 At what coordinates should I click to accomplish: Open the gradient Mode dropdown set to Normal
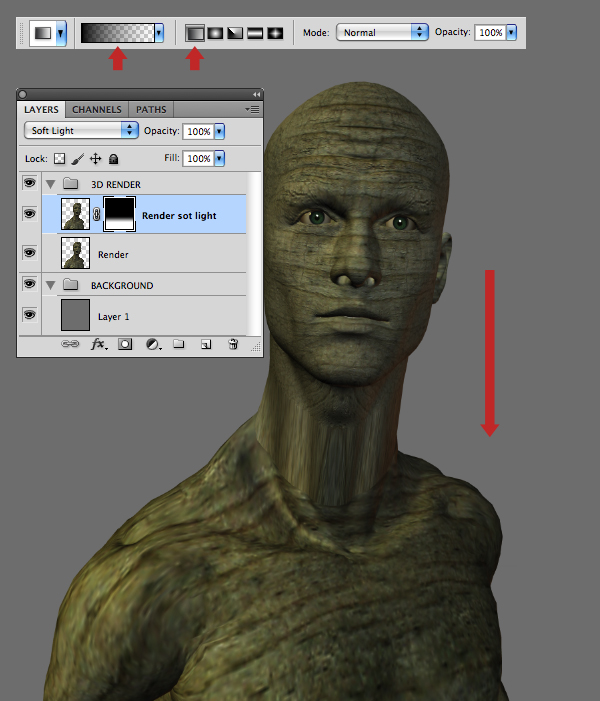(382, 33)
